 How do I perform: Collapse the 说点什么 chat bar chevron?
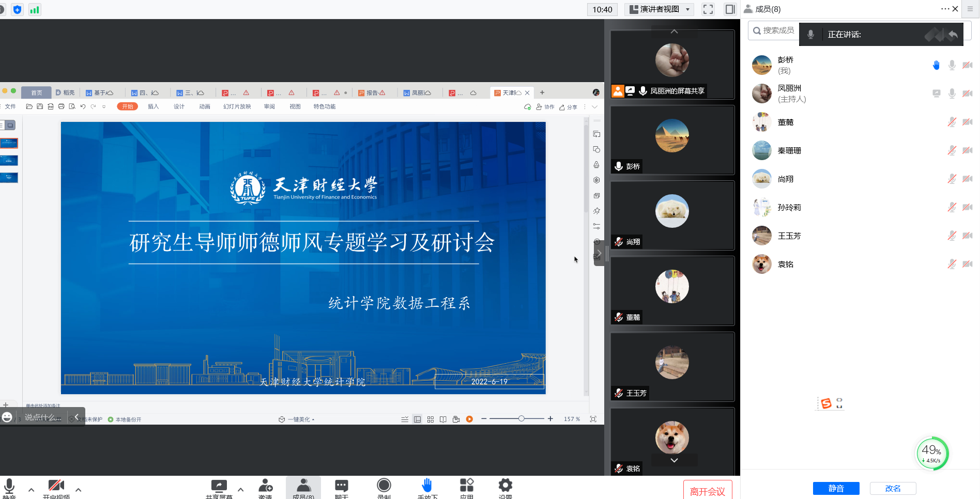pos(76,417)
